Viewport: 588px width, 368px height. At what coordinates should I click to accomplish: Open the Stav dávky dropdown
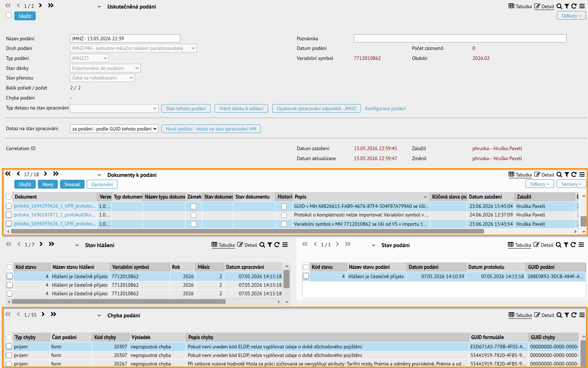pyautogui.click(x=105, y=68)
